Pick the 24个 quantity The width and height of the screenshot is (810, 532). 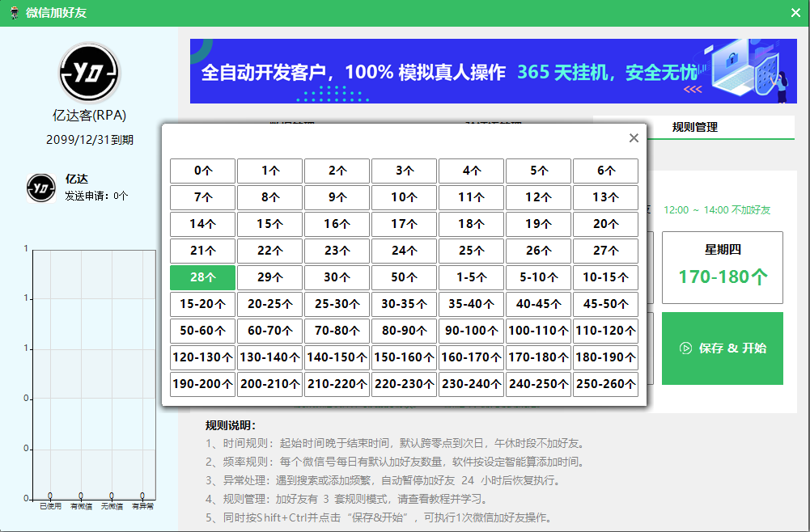(x=404, y=251)
